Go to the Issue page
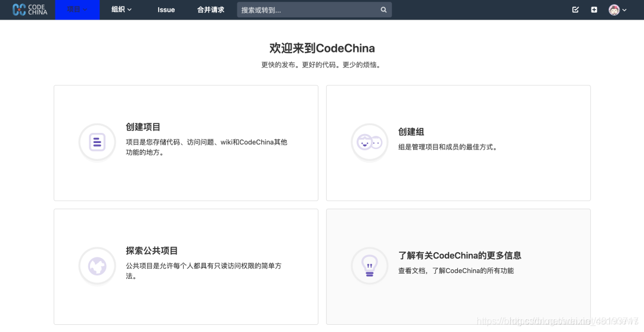This screenshot has height=332, width=644. (x=166, y=10)
